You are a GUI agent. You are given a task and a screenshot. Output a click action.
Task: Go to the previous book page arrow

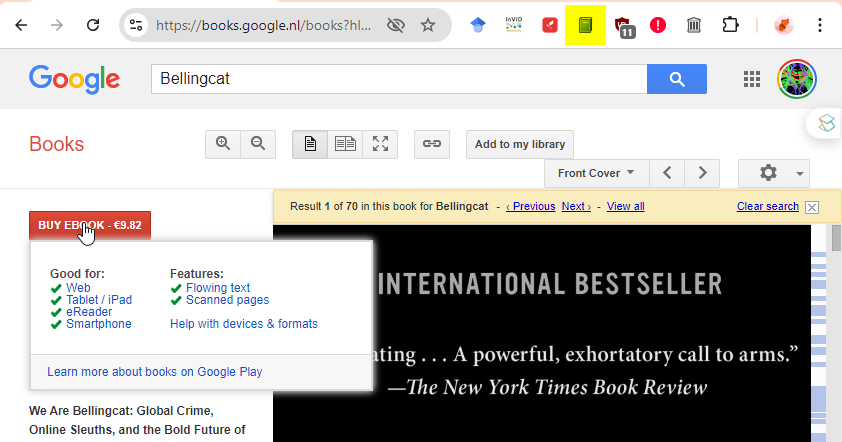click(x=667, y=173)
